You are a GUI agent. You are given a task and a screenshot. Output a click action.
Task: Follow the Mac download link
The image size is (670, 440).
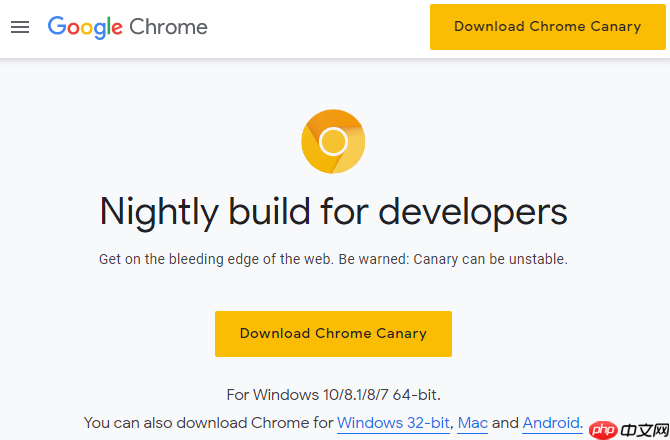(x=473, y=423)
